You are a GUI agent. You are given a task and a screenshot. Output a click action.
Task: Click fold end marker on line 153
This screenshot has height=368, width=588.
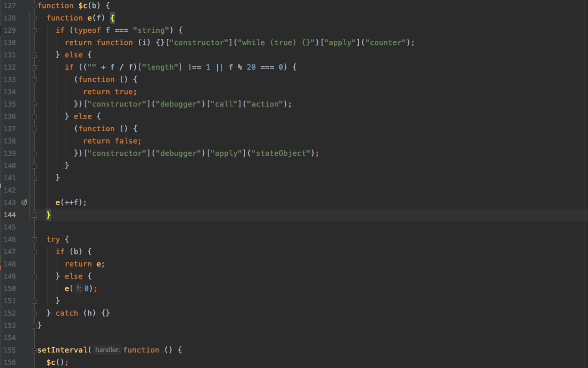click(34, 326)
